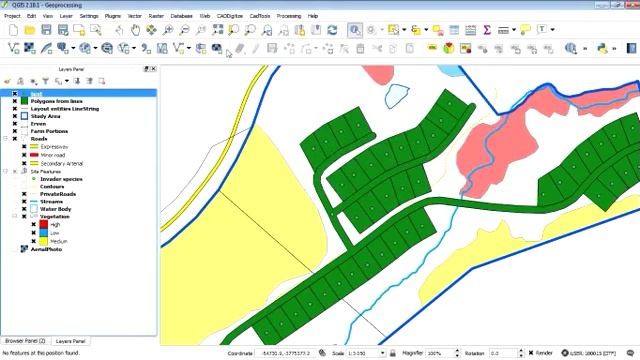Open the Raster menu

156,16
